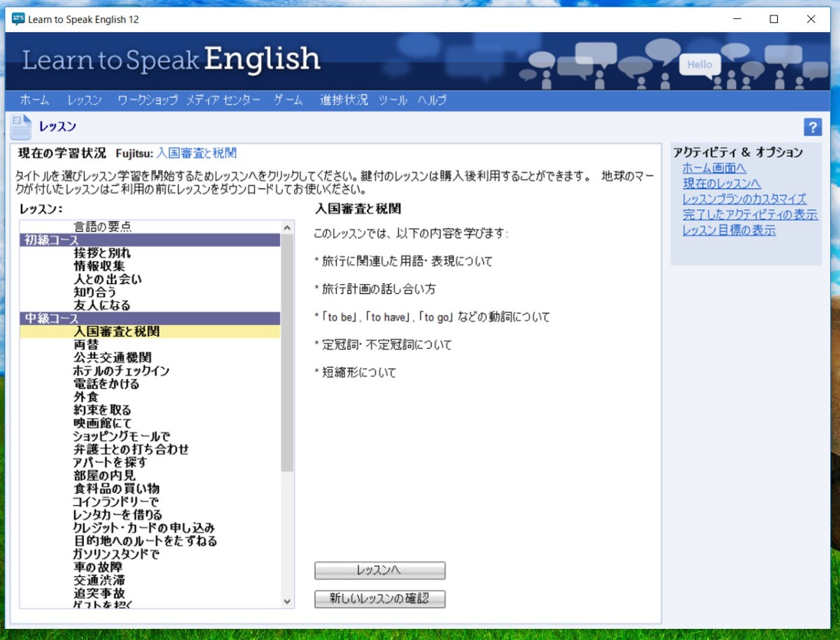840x640 pixels.
Task: Click the blue help question mark icon
Action: 812,127
